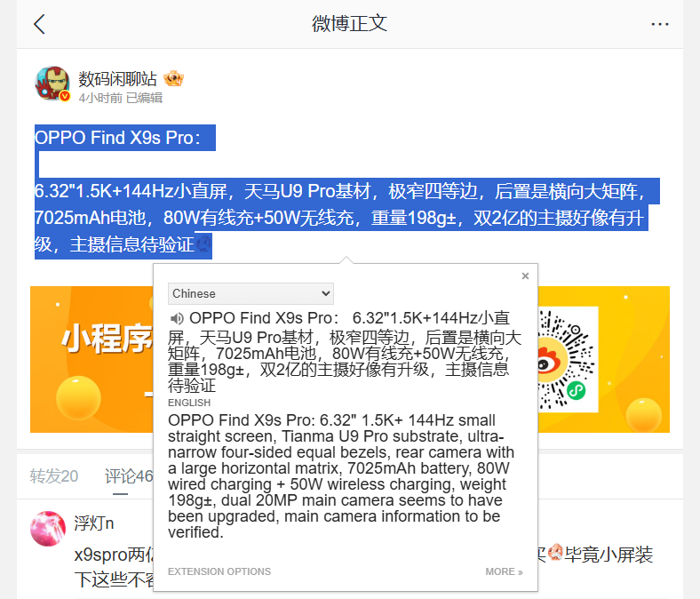Click the MORE » link in popup
The height and width of the screenshot is (599, 700).
point(504,571)
